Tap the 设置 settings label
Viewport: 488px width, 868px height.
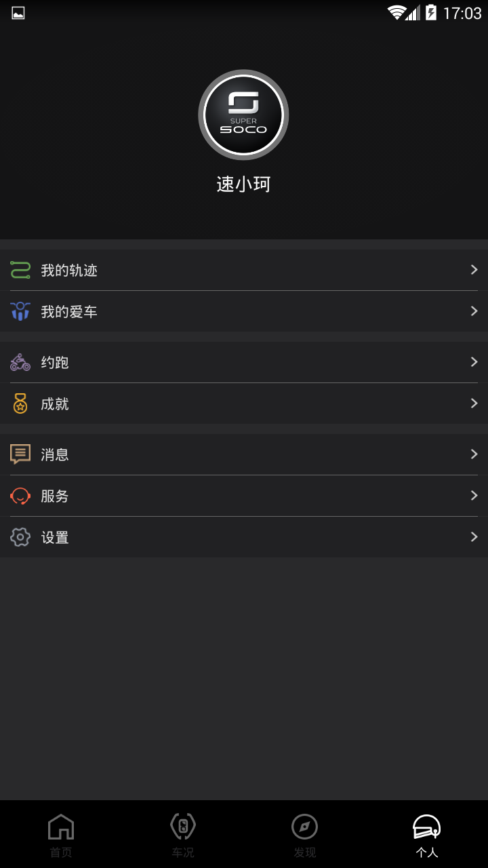pos(55,537)
